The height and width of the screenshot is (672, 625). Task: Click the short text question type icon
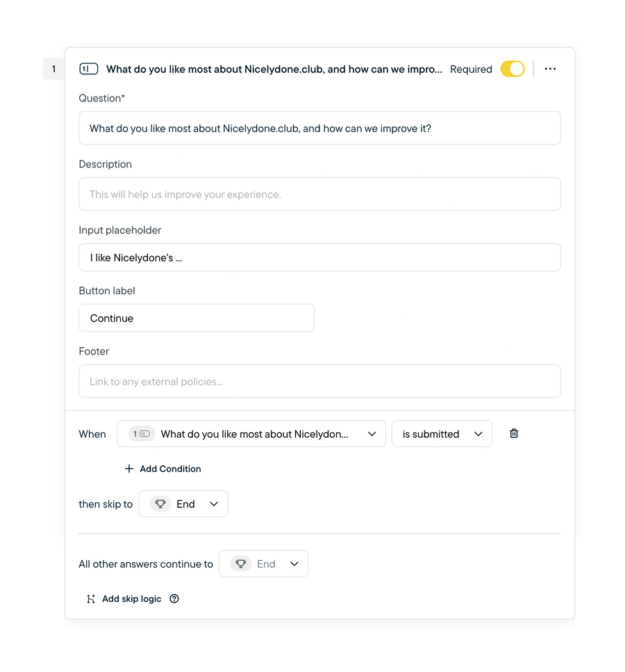click(x=88, y=69)
